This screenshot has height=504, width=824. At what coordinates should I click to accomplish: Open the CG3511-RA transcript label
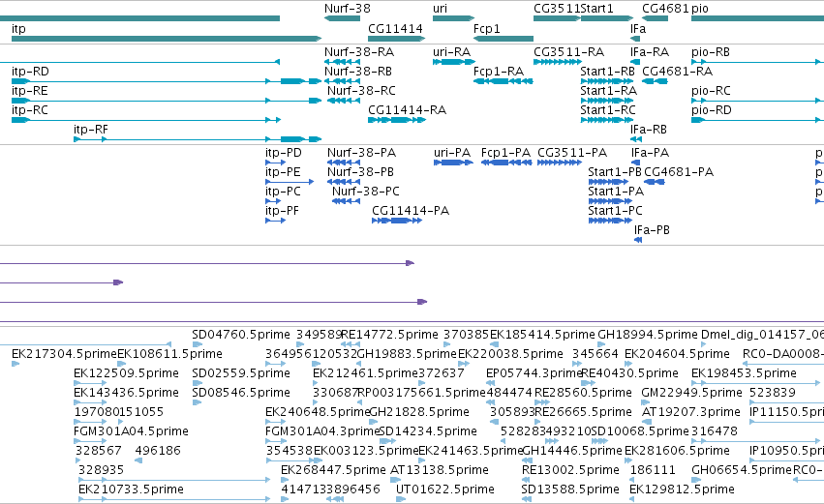coord(568,52)
